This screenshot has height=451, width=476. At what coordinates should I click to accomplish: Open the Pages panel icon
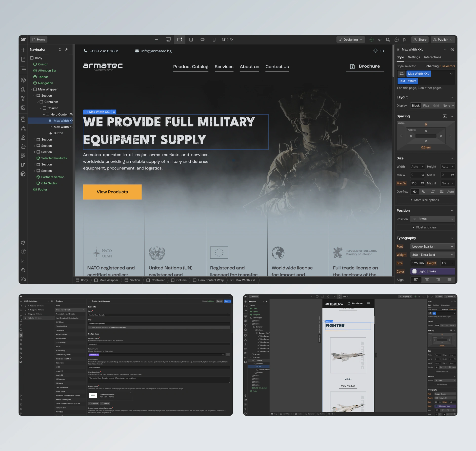(23, 59)
